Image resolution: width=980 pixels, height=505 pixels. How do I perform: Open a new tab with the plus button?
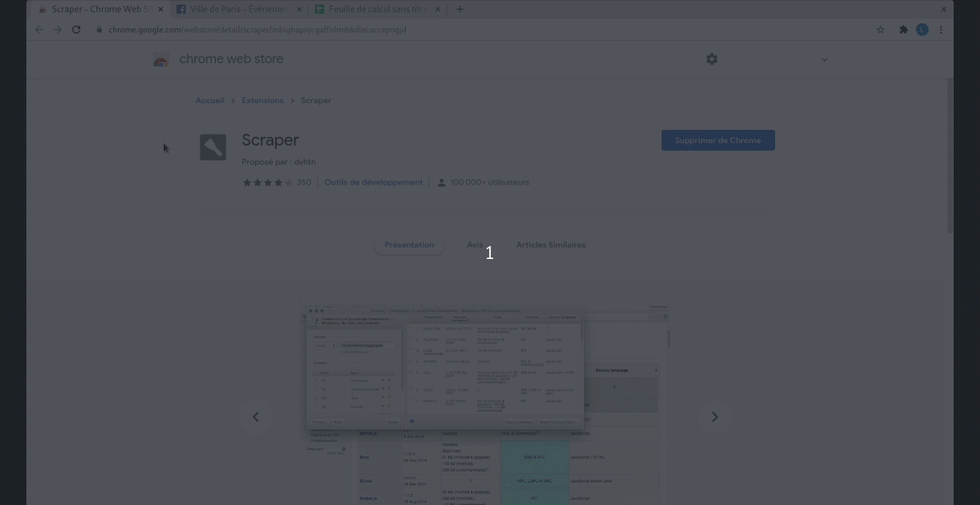(x=460, y=9)
